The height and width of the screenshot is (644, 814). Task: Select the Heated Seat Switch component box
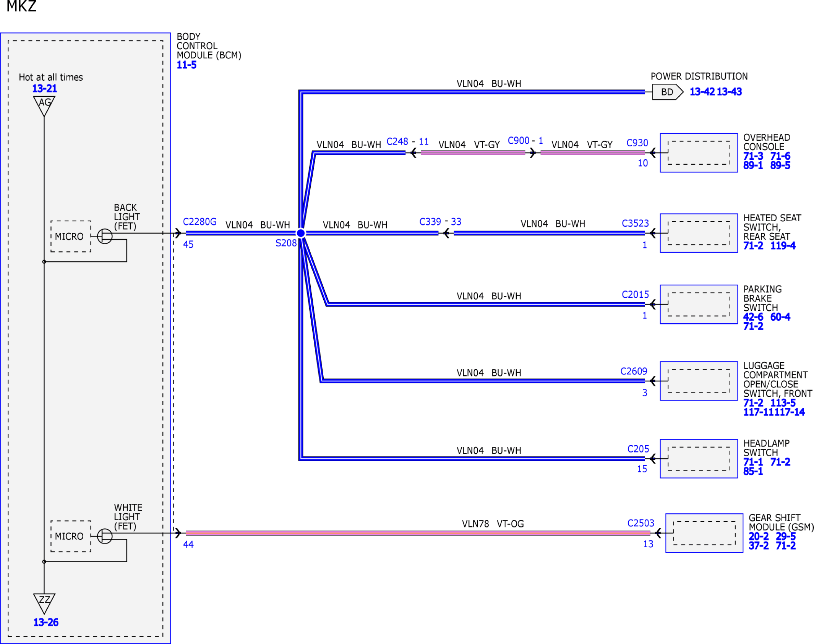(x=699, y=233)
